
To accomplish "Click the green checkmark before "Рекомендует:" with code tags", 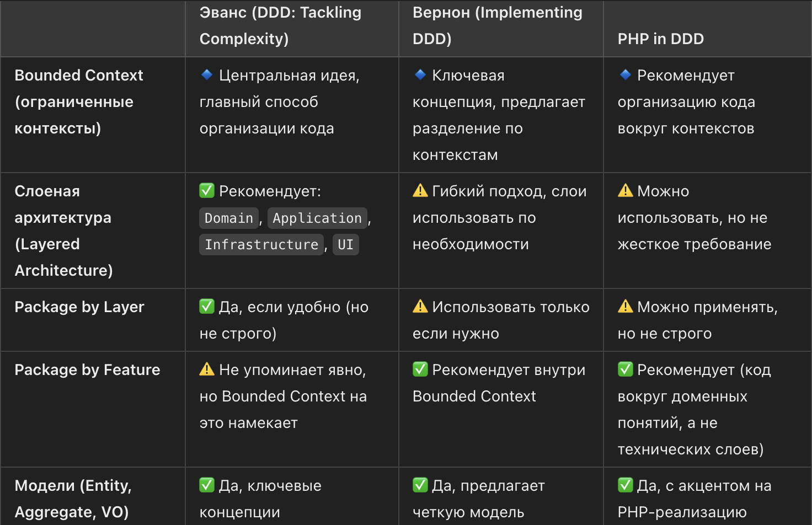I will pos(207,191).
